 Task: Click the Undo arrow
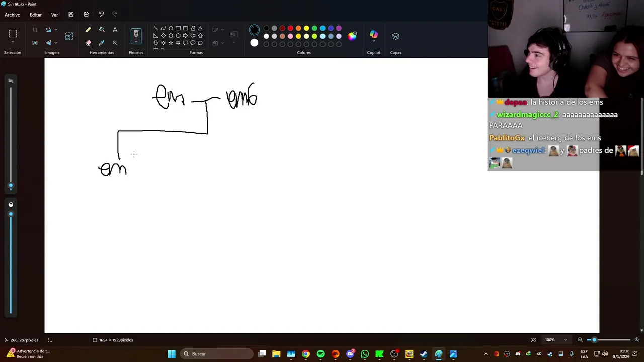point(101,15)
